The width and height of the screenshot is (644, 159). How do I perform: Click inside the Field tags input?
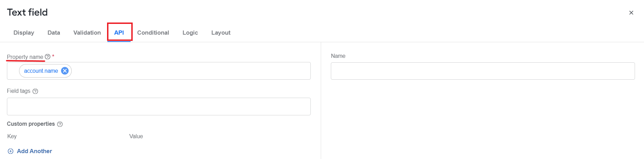point(159,106)
